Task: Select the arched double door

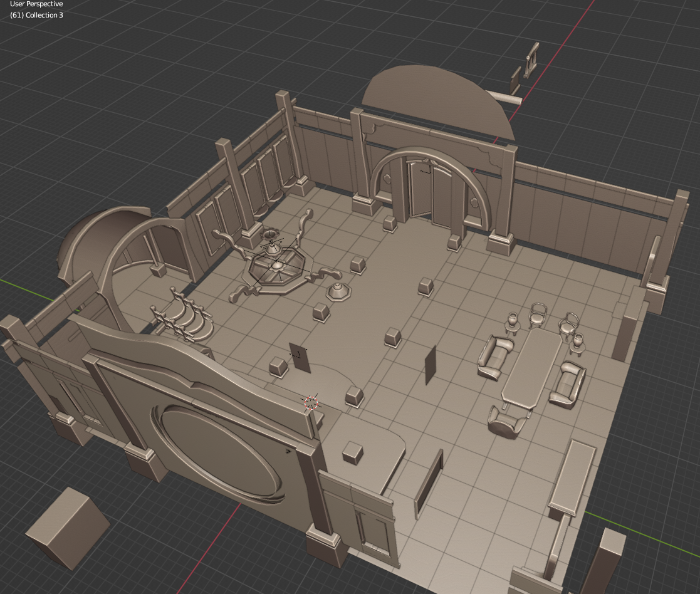Action: coord(431,193)
